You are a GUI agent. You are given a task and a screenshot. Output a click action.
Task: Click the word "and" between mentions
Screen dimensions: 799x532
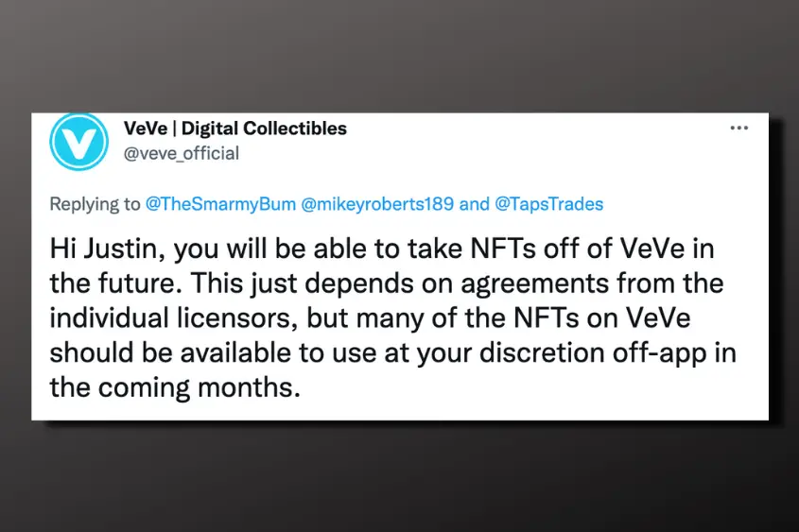point(475,204)
